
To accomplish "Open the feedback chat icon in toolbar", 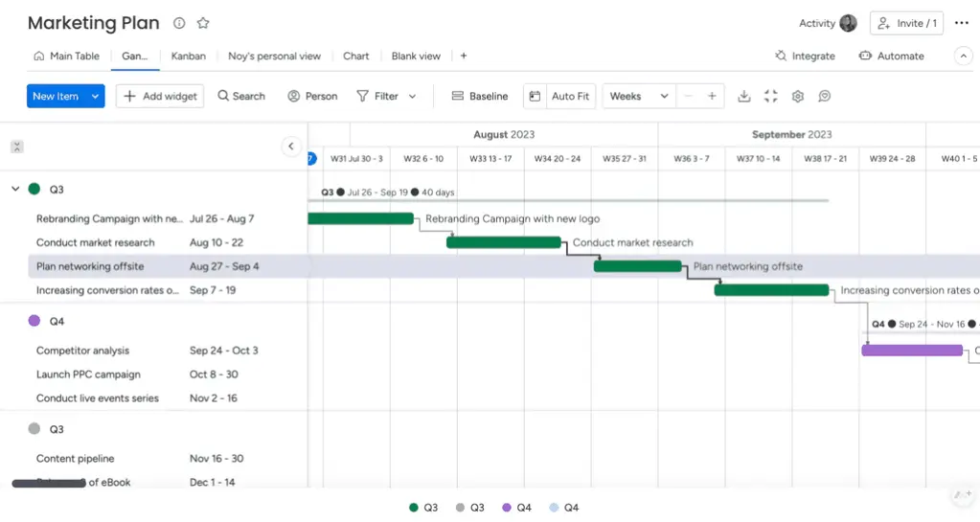I will [x=824, y=96].
